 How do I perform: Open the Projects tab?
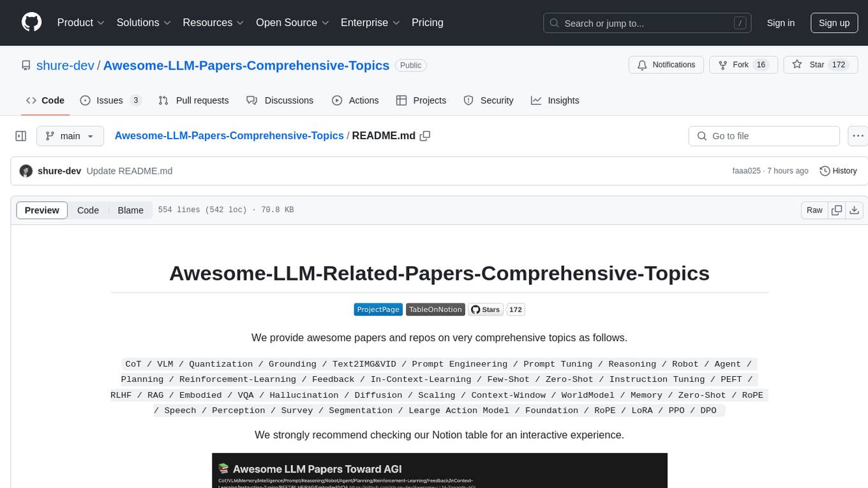[421, 100]
